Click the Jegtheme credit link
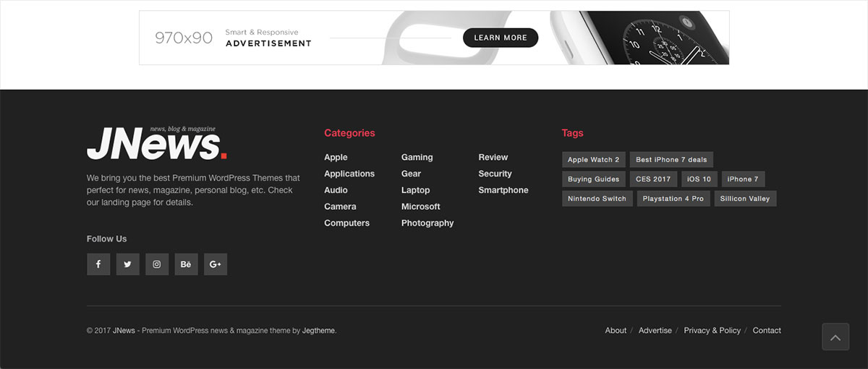 coord(318,331)
